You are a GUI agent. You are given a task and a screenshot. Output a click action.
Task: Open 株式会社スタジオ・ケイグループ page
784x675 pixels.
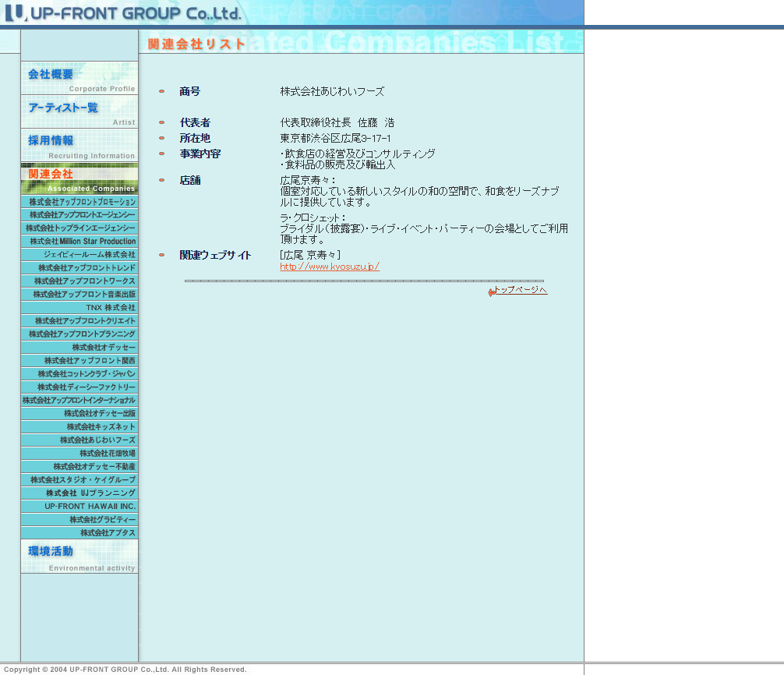pyautogui.click(x=79, y=480)
